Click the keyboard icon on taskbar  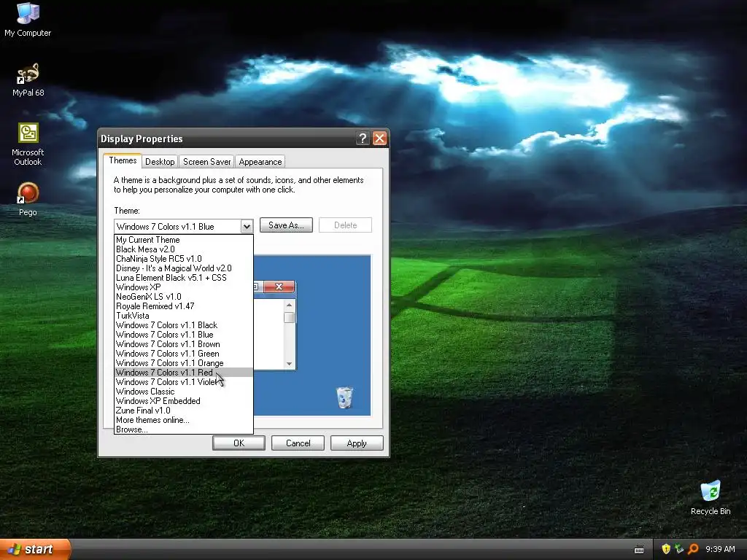[x=639, y=550]
